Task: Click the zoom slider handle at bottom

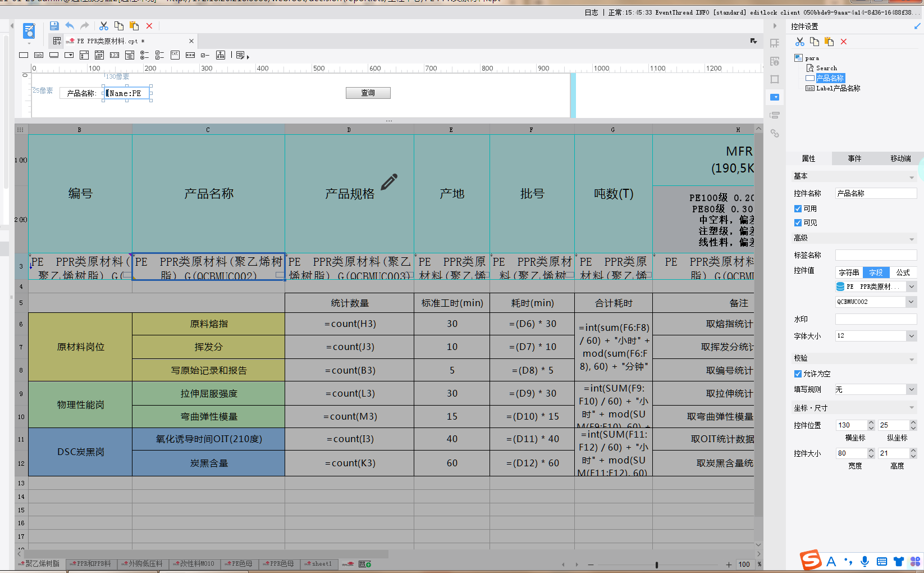Action: coord(656,565)
